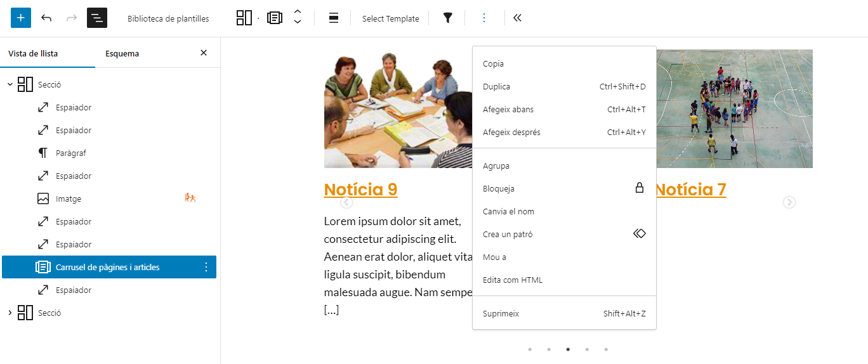Click the carousel block type icon in toolbar
The height and width of the screenshot is (364, 868).
[275, 18]
